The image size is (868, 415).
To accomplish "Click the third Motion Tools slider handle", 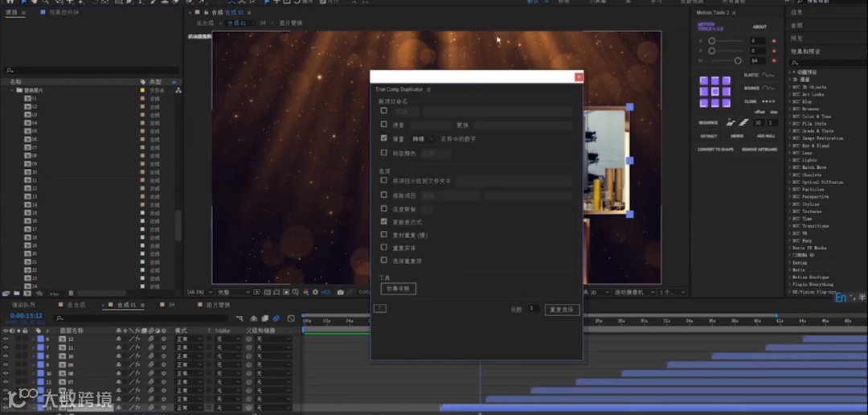I will tap(738, 60).
